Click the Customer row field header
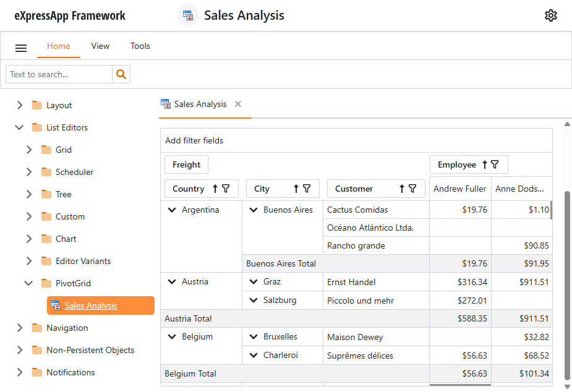The height and width of the screenshot is (392, 572). pos(376,189)
